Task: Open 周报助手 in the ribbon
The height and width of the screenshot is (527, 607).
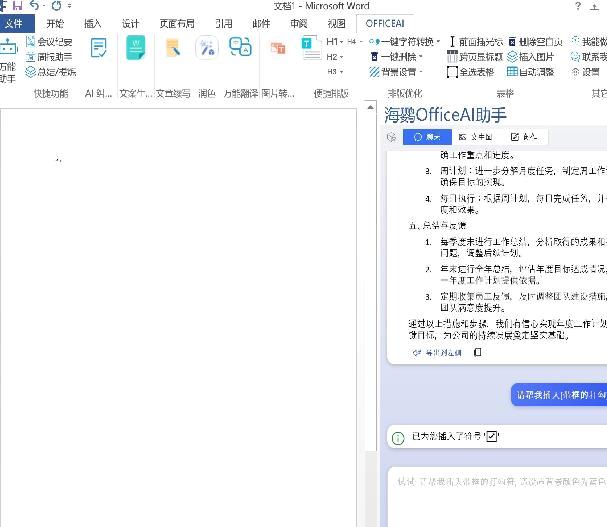Action: (x=49, y=57)
